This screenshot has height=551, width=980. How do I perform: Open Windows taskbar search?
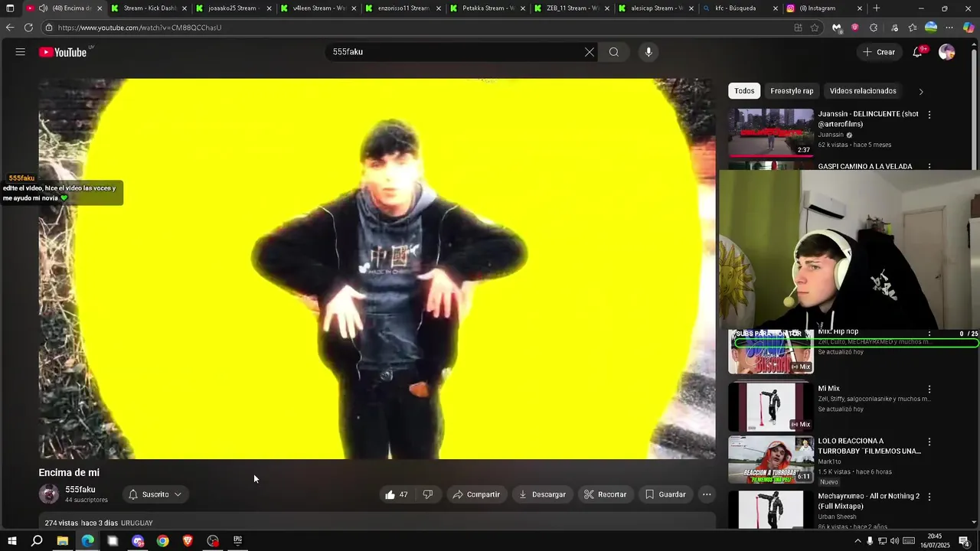click(x=37, y=541)
